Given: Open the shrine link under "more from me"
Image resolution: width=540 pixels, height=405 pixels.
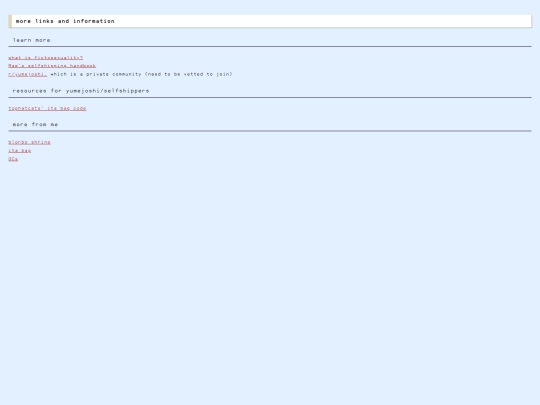Looking at the screenshot, I should [x=29, y=142].
